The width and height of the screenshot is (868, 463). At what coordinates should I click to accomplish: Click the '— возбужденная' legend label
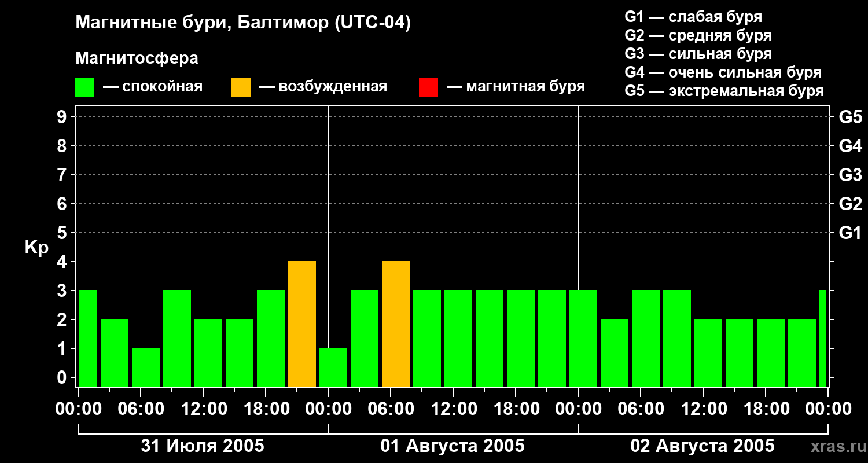tap(323, 87)
